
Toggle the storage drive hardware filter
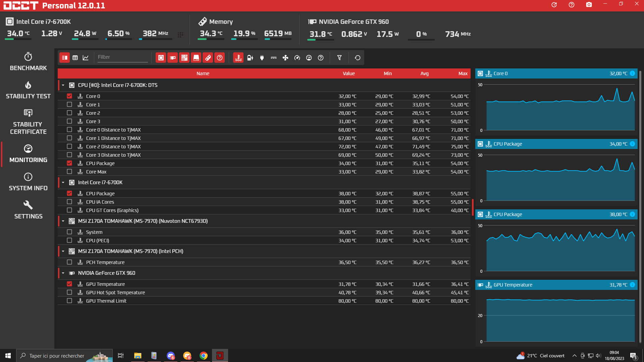tap(196, 58)
